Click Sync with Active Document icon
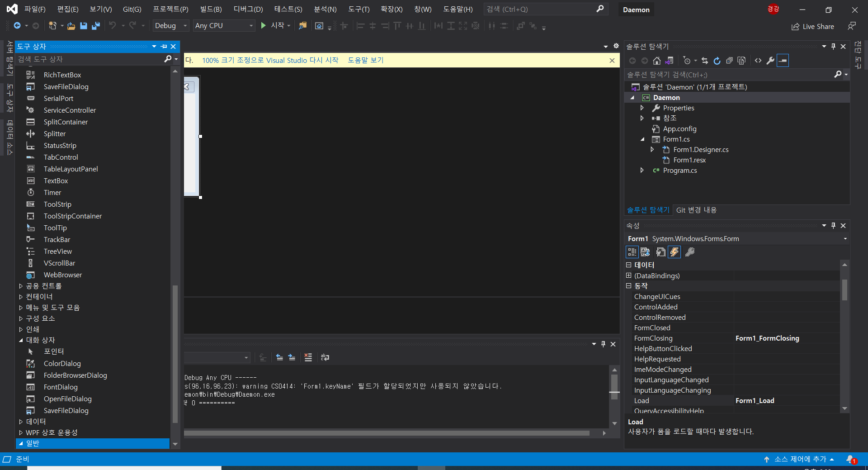 (x=705, y=61)
